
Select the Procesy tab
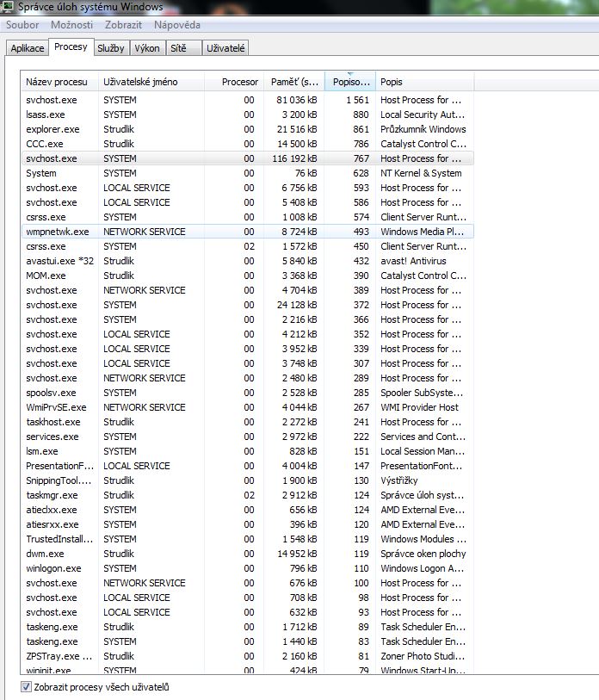71,46
